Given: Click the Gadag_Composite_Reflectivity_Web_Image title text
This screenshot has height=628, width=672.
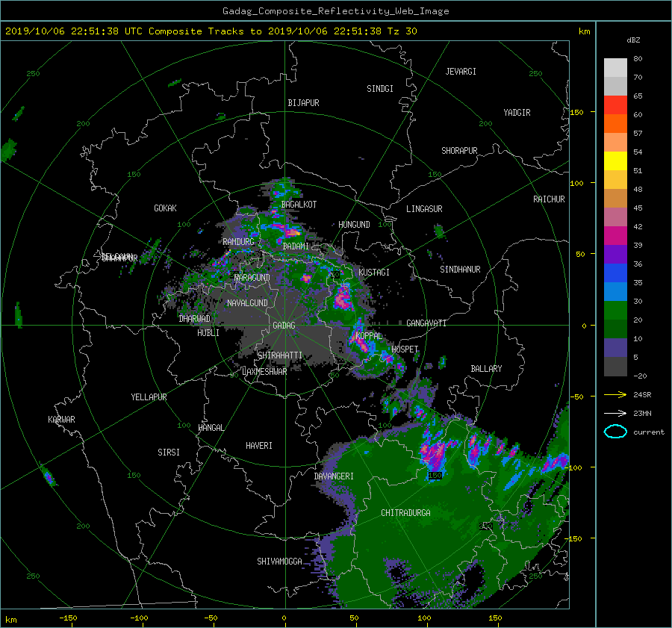Looking at the screenshot, I should [x=335, y=11].
